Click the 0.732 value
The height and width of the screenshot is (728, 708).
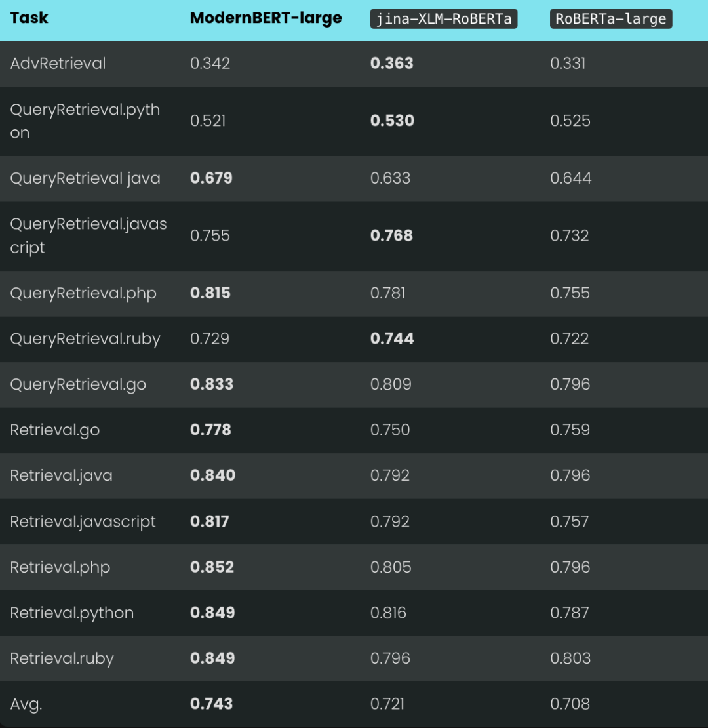[569, 236]
